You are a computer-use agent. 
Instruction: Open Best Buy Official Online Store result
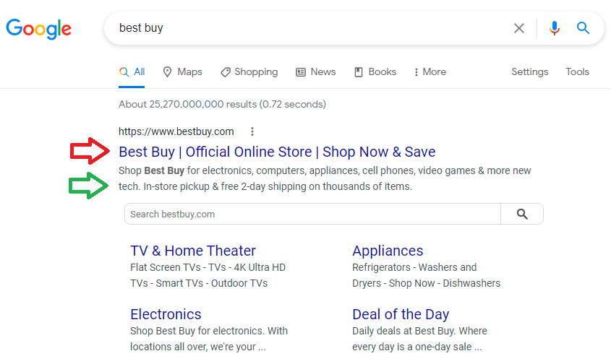pyautogui.click(x=277, y=152)
